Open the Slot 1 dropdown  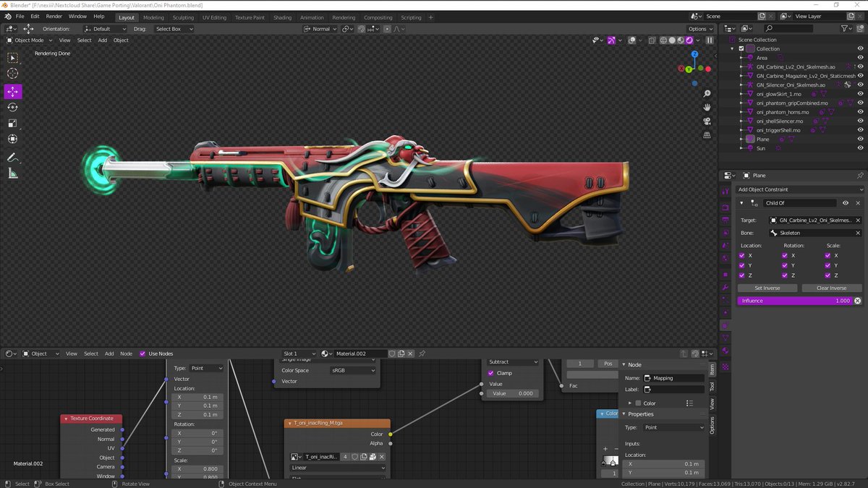tap(300, 354)
